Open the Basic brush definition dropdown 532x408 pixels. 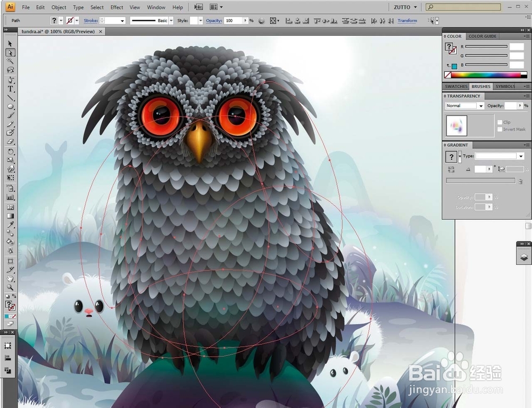point(171,21)
